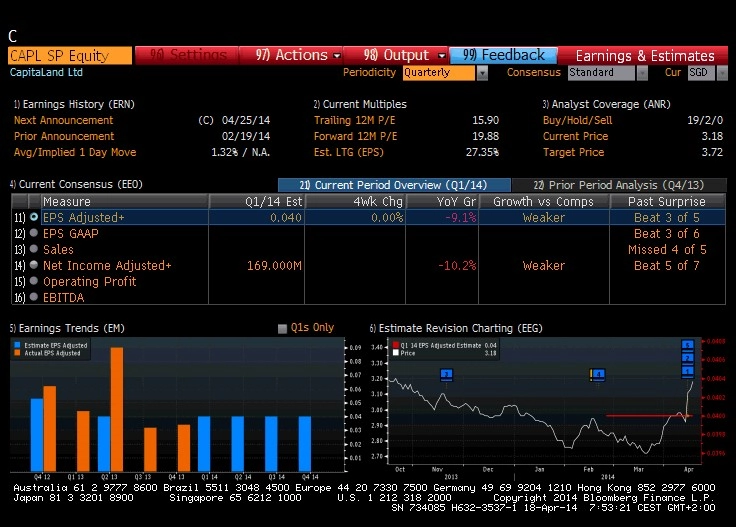
Task: Open event marker 3 on the revision chart
Action: pos(446,374)
